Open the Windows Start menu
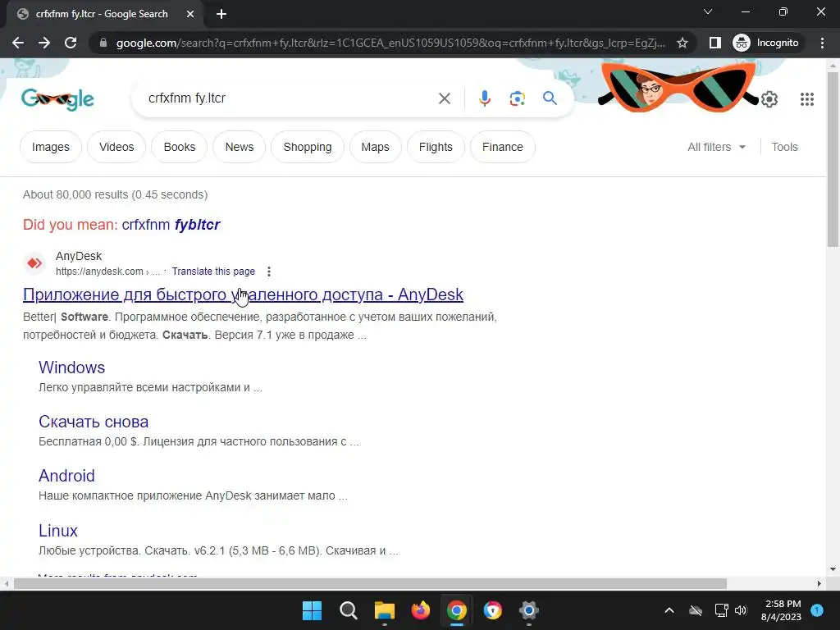The image size is (840, 630). click(312, 610)
